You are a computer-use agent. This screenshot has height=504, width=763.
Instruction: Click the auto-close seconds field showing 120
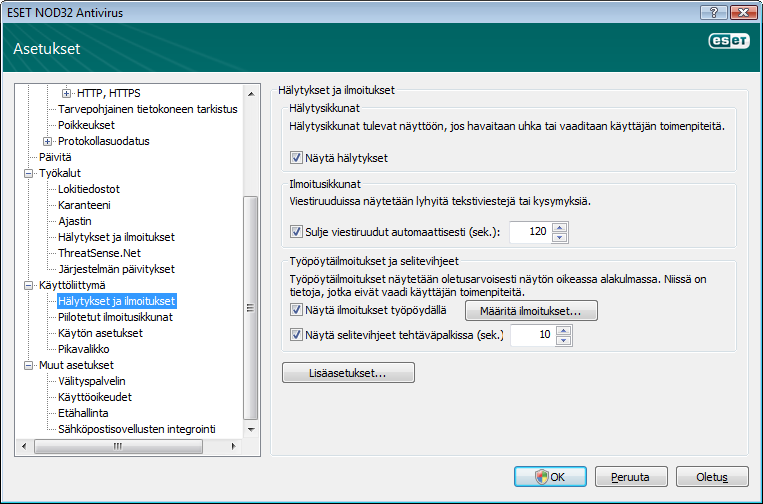pyautogui.click(x=531, y=232)
